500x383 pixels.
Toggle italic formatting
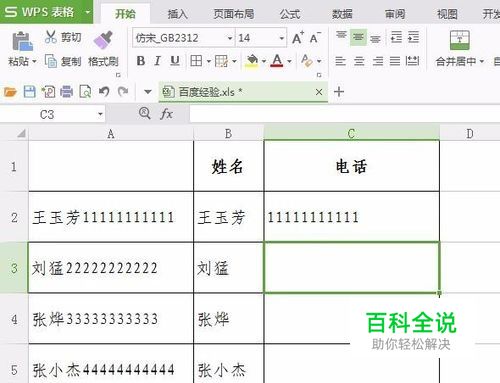coord(157,61)
